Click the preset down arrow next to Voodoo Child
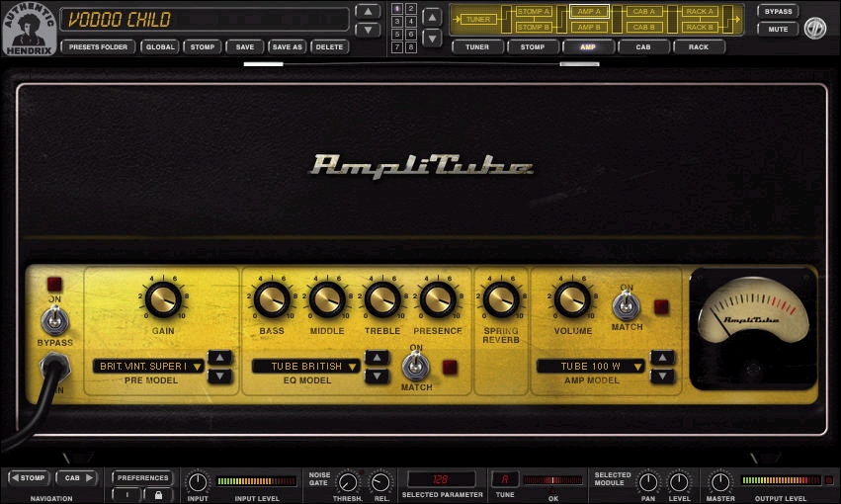The image size is (841, 504). tap(368, 30)
